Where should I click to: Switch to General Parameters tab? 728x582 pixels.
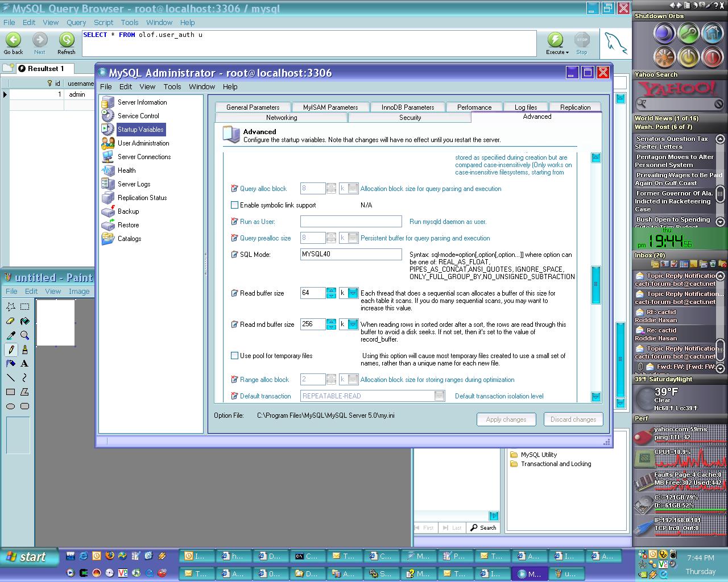click(253, 107)
